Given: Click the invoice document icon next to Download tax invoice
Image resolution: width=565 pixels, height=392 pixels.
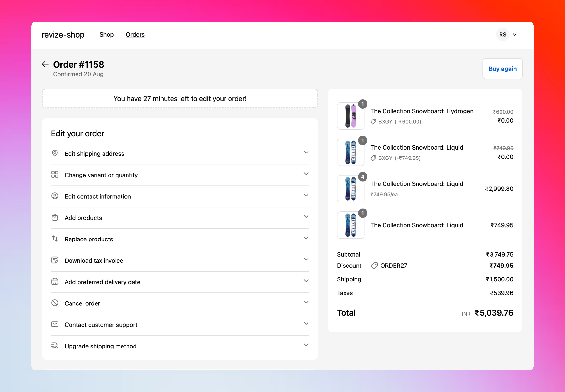Looking at the screenshot, I should [x=55, y=260].
